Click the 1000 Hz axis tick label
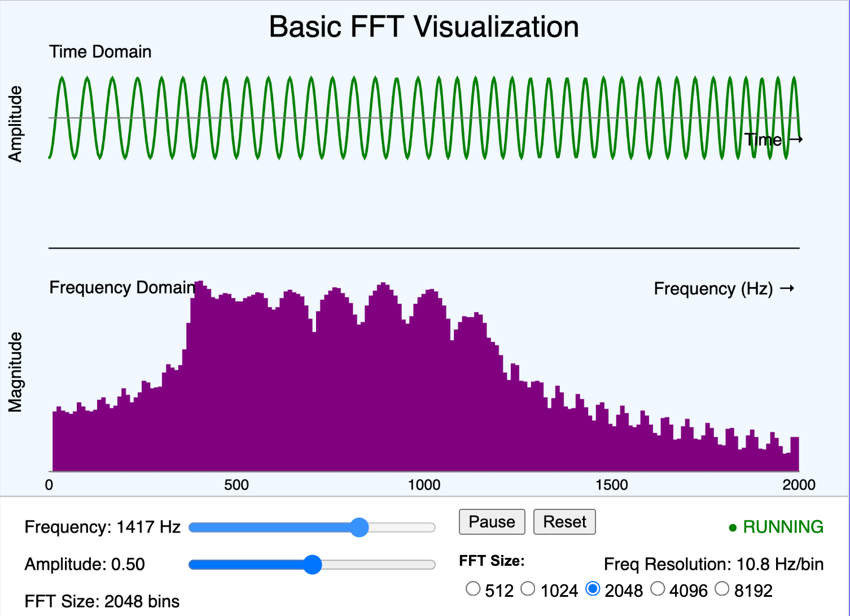Viewport: 850px width, 616px height. pyautogui.click(x=425, y=485)
